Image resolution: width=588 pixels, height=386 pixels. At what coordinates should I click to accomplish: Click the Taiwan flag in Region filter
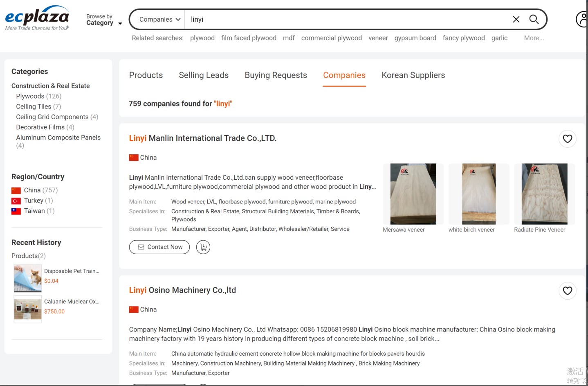click(x=16, y=211)
